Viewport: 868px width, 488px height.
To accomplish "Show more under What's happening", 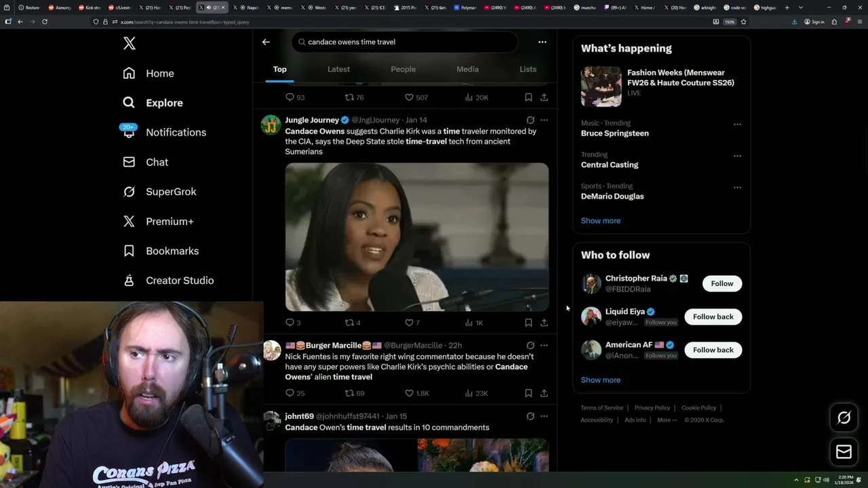I will click(601, 221).
